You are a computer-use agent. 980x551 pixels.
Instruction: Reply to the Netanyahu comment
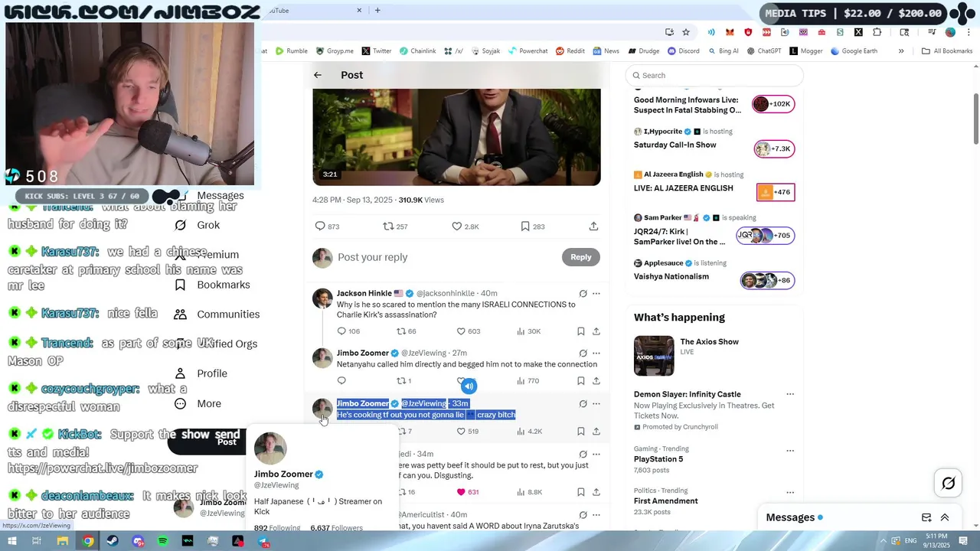tap(341, 381)
